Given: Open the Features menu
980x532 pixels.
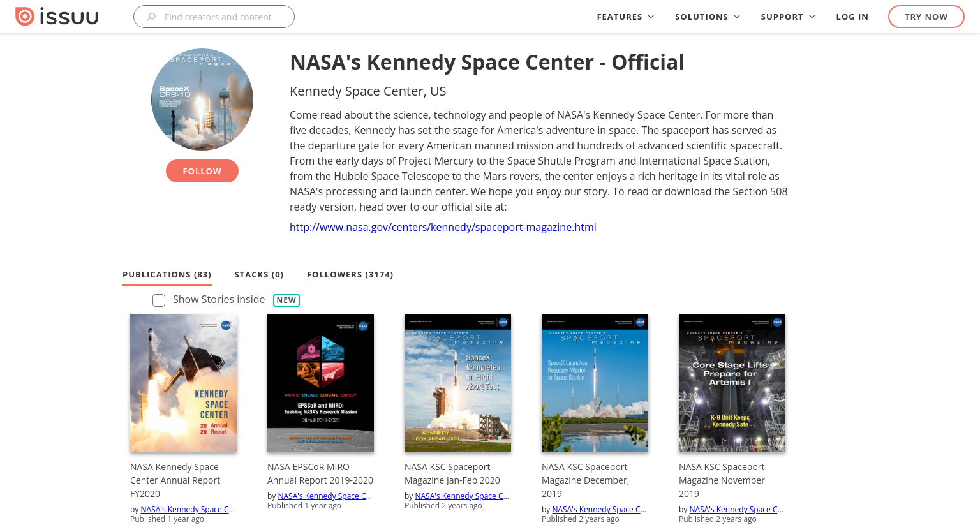Looking at the screenshot, I should (x=625, y=17).
